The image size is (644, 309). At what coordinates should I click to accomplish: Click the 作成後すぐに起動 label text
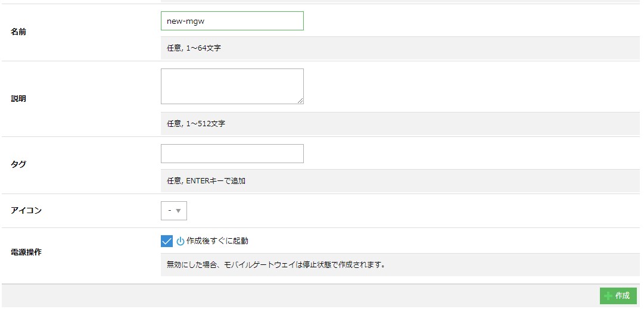click(x=217, y=241)
